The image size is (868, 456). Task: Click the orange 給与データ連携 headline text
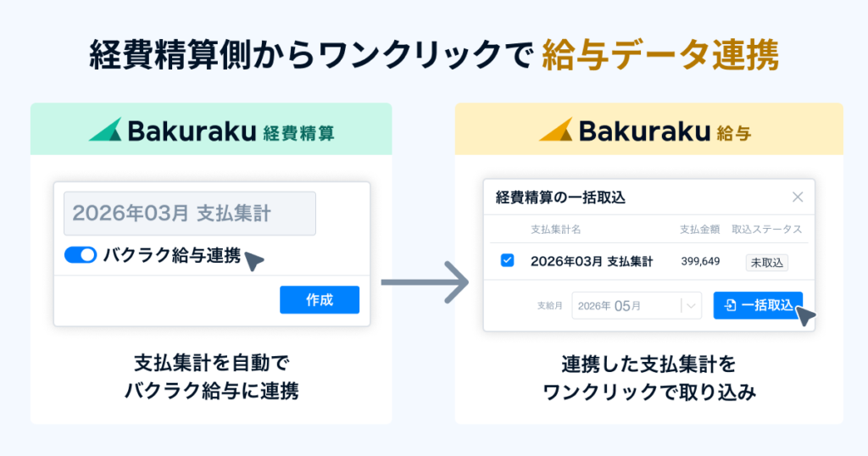(659, 56)
